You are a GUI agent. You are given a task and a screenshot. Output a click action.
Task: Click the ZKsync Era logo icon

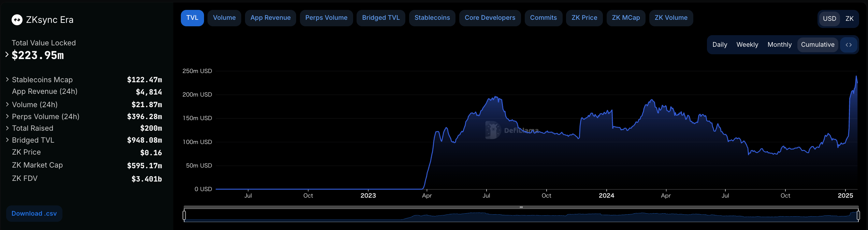(17, 20)
